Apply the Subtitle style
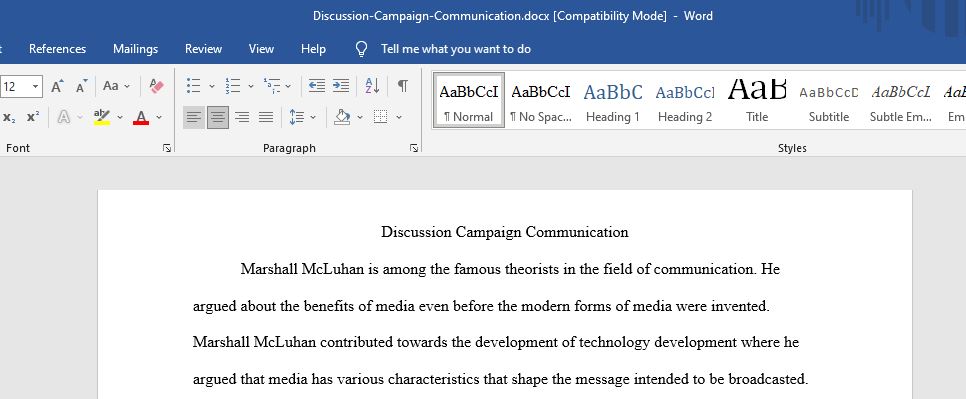Viewport: 966px width, 399px height. tap(829, 100)
